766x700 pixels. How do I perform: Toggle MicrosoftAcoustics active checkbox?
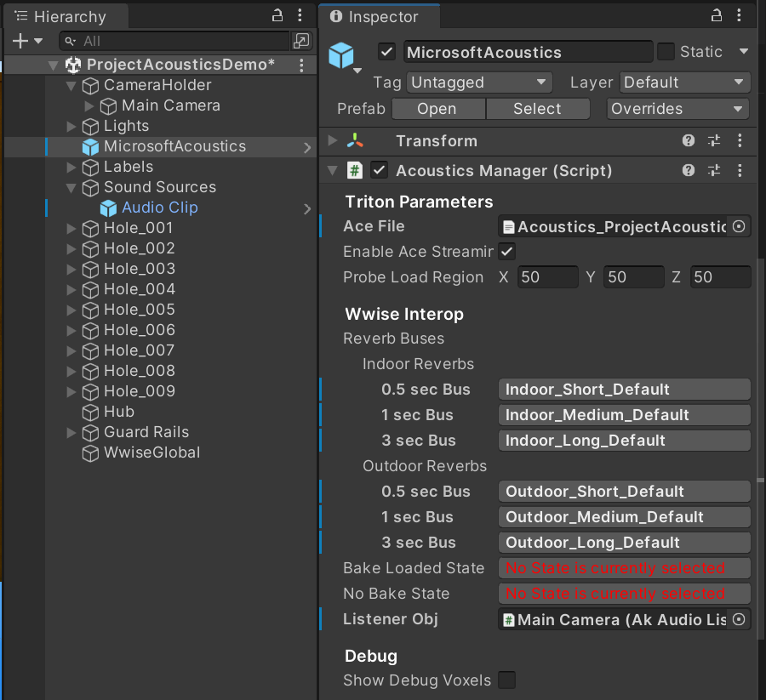[x=387, y=52]
